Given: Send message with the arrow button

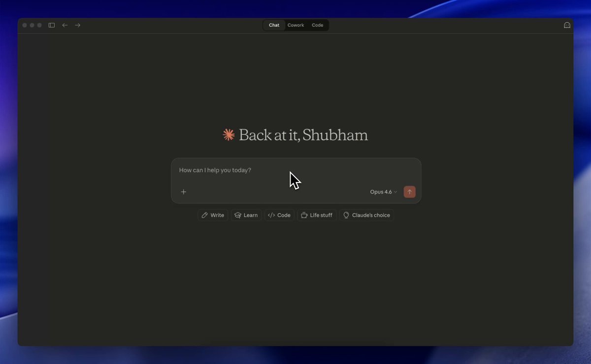Looking at the screenshot, I should pyautogui.click(x=409, y=192).
